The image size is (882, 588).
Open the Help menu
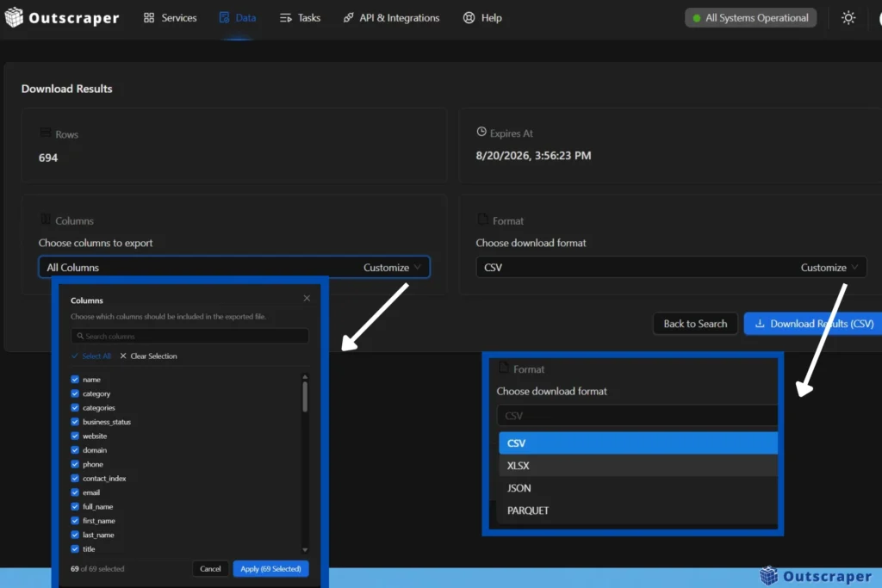point(482,18)
